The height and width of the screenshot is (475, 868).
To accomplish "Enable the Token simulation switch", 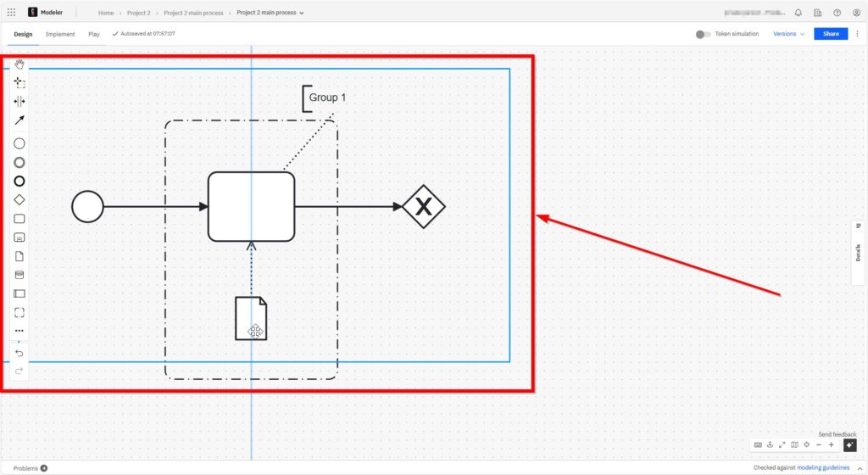I will [703, 34].
